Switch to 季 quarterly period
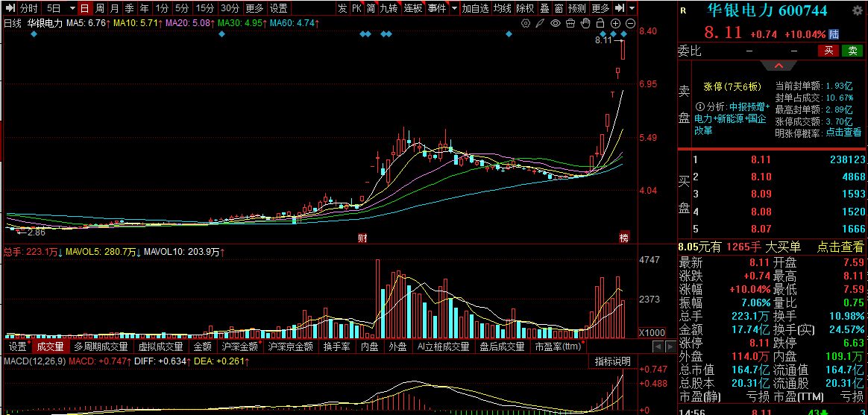Screen dimensions: 868x415 [x=129, y=8]
